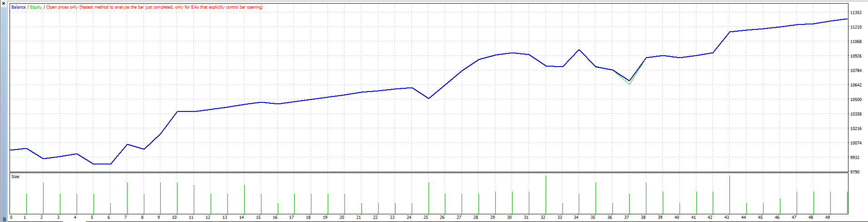Click the 10500 value on the price scale
This screenshot has height=222, width=868.
point(856,100)
